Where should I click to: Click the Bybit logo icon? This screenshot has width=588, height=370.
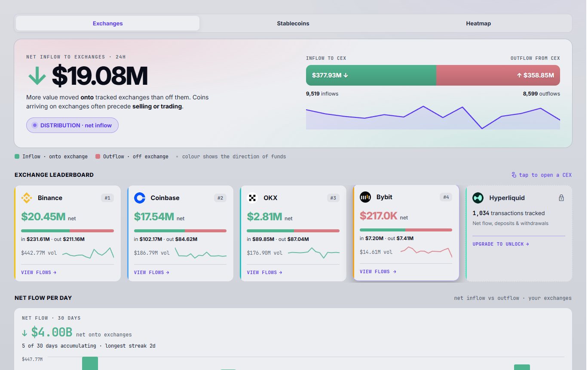(365, 197)
